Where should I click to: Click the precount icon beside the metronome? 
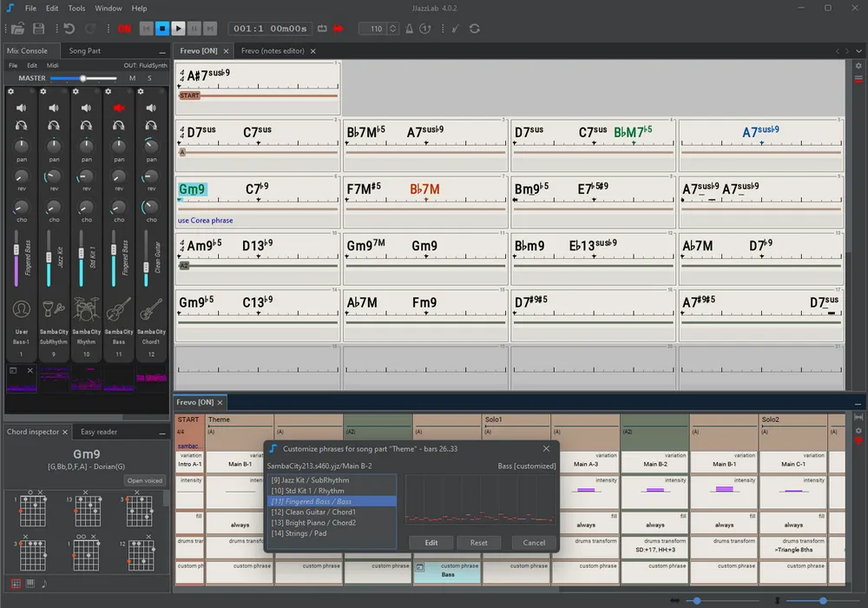pyautogui.click(x=424, y=29)
